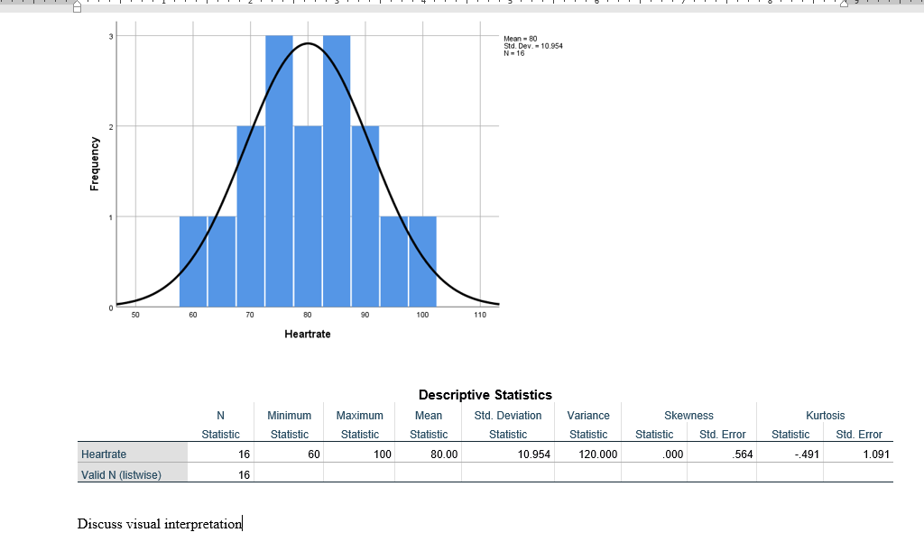
Task: Click the Kurtosis statistic -.491 cell
Action: coord(807,454)
